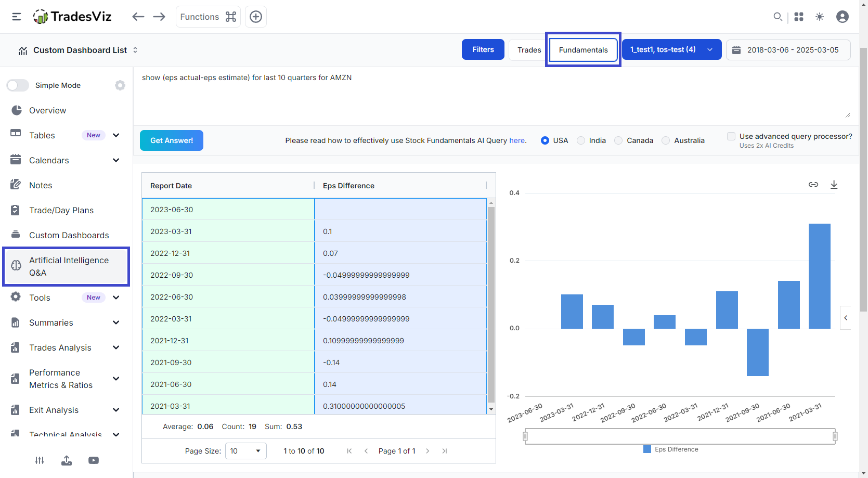Expand Exit Analysis submenu

116,410
